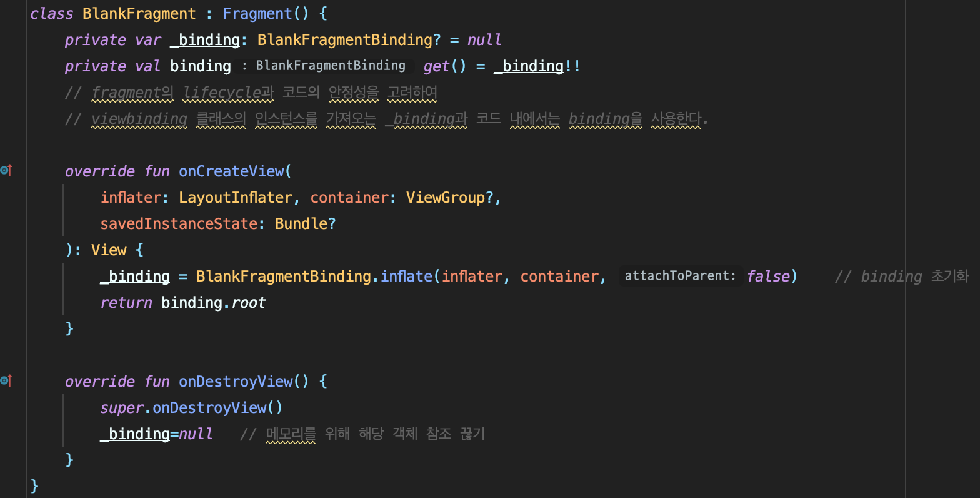Click the comment '메모리를 위해 해당 객체 참조 끊기'

point(376,434)
